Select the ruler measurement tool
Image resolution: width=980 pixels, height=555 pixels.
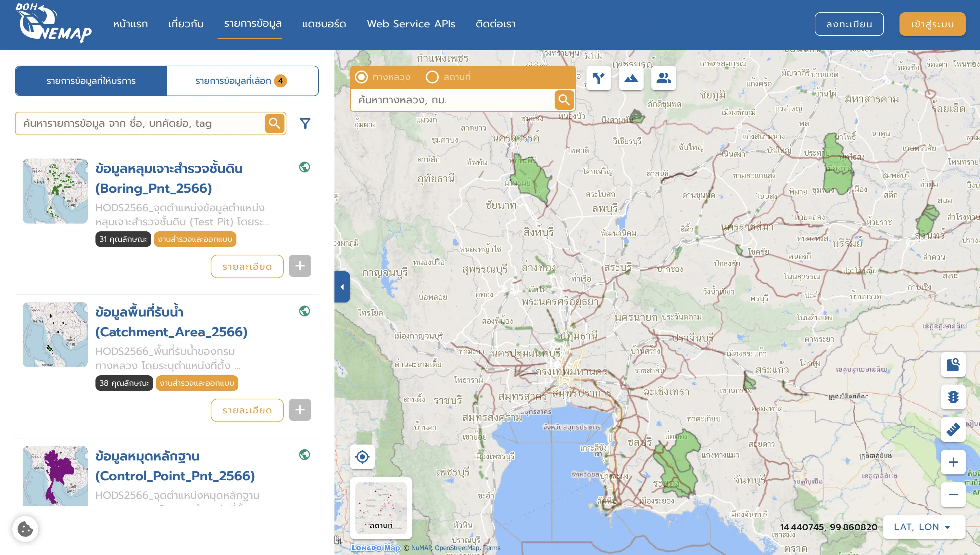click(x=953, y=430)
